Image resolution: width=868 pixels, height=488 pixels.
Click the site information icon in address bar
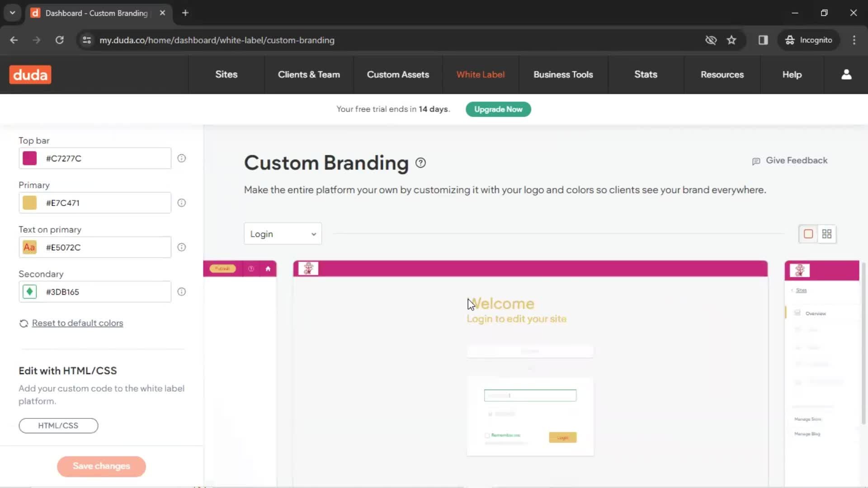87,40
